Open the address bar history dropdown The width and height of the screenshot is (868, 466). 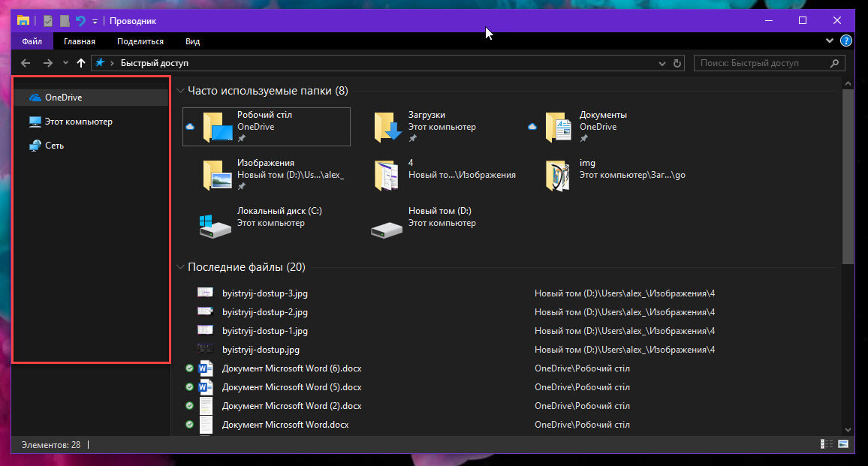[x=662, y=63]
